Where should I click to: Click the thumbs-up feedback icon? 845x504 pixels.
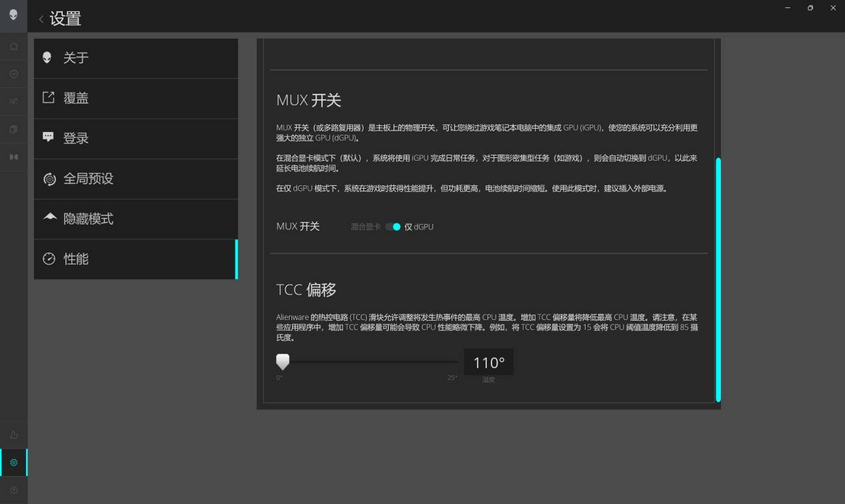tap(13, 435)
